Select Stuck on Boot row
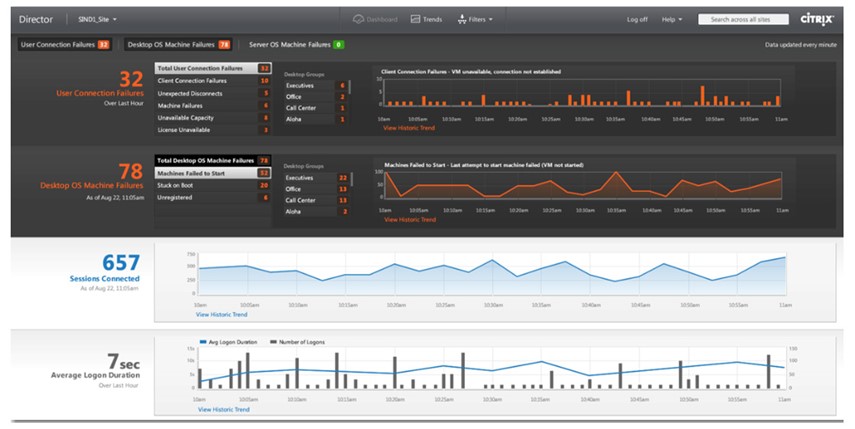The width and height of the screenshot is (855, 429). (x=213, y=185)
